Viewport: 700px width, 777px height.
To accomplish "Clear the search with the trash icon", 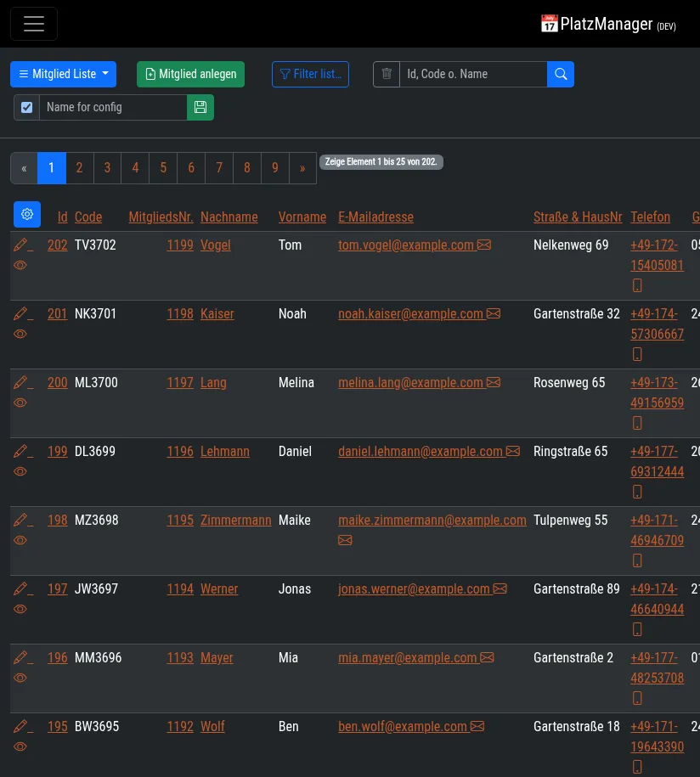I will click(x=387, y=75).
